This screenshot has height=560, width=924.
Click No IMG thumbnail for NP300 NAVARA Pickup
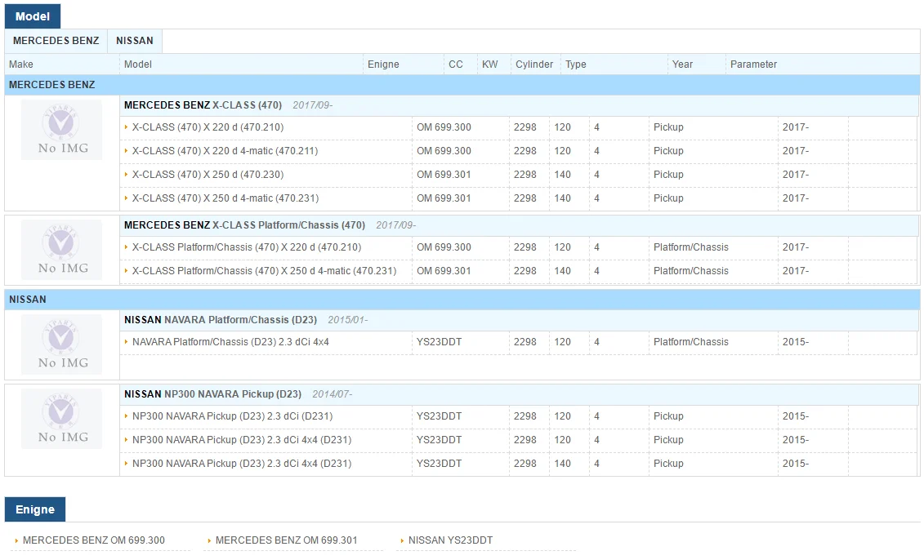[x=61, y=419]
